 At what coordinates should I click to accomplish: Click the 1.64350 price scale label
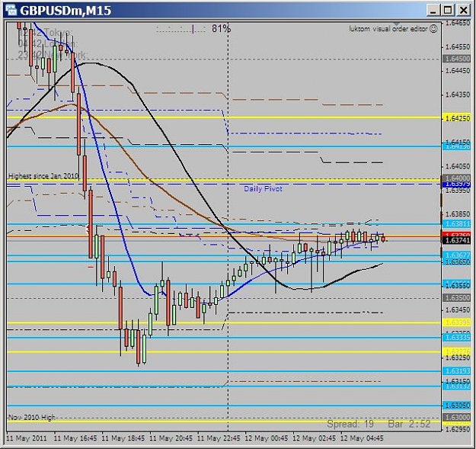point(458,95)
